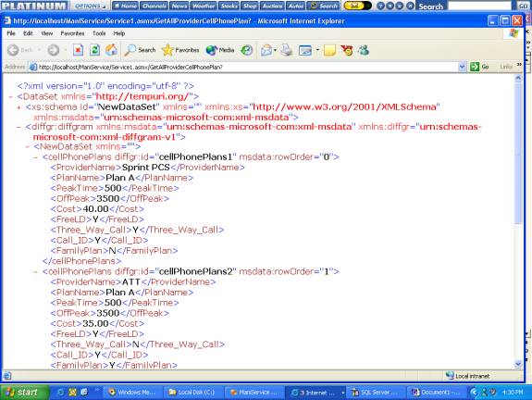Click the vertical scrollbar down arrow
The height and width of the screenshot is (400, 532).
[518, 364]
